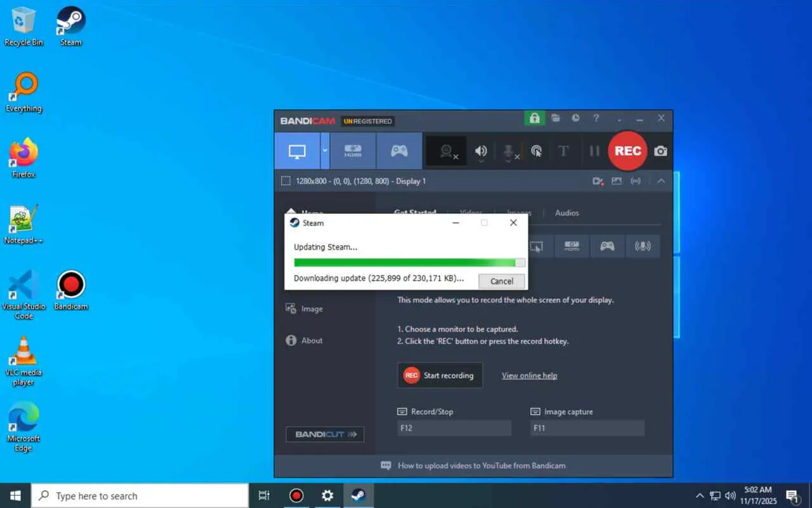
Task: Click the "1. Choose a monitor to be captured." text
Action: (457, 330)
